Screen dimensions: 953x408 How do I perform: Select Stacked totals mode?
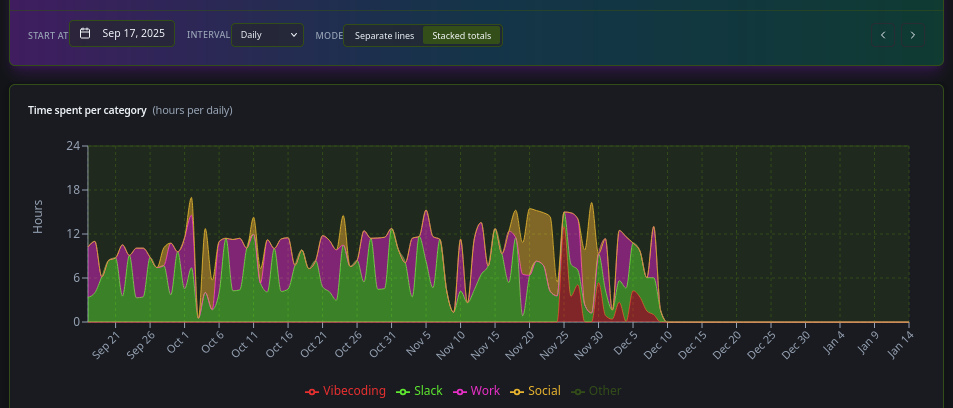pos(461,35)
